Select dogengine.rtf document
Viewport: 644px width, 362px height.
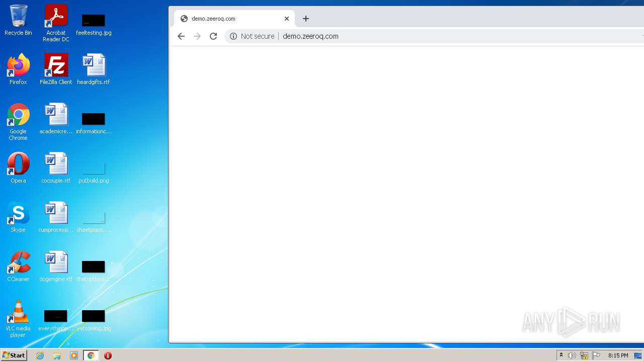56,266
